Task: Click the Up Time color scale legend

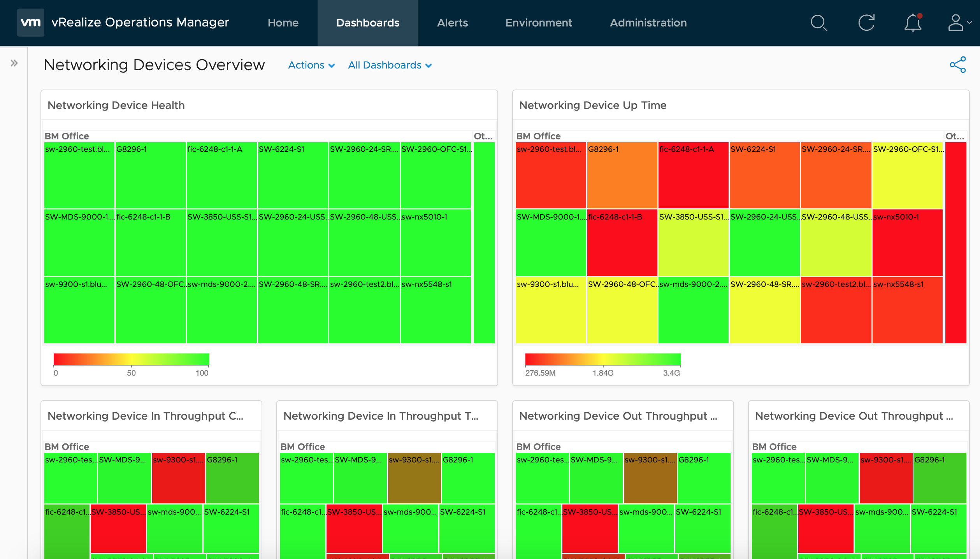Action: (603, 359)
